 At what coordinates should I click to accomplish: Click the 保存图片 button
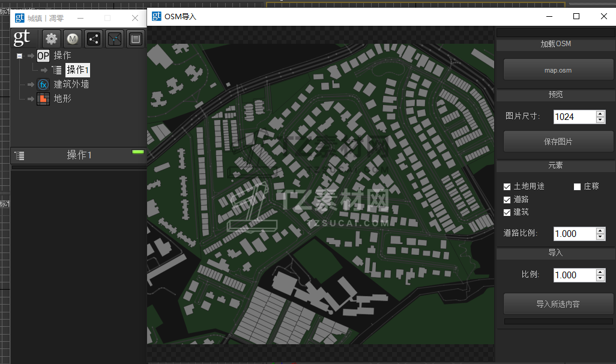pos(558,141)
